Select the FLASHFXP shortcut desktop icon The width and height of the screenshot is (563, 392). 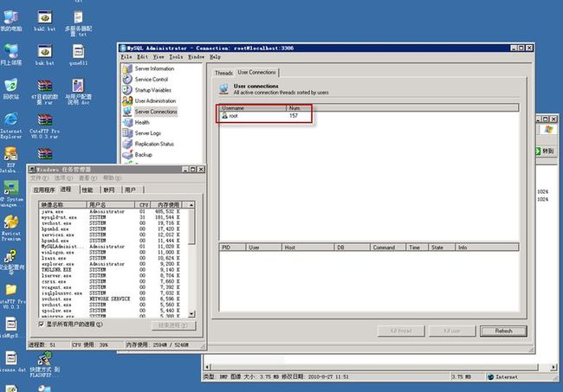click(x=44, y=364)
